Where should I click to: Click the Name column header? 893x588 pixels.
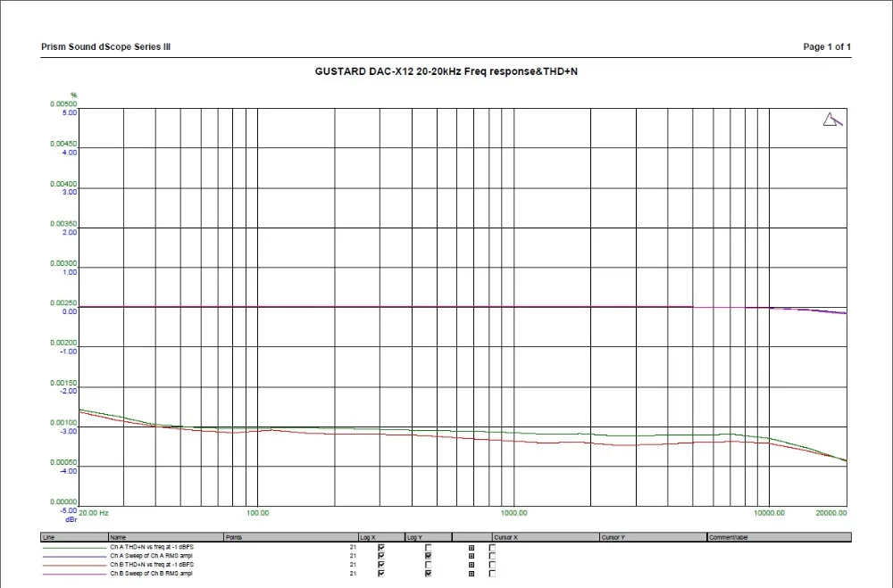point(166,537)
